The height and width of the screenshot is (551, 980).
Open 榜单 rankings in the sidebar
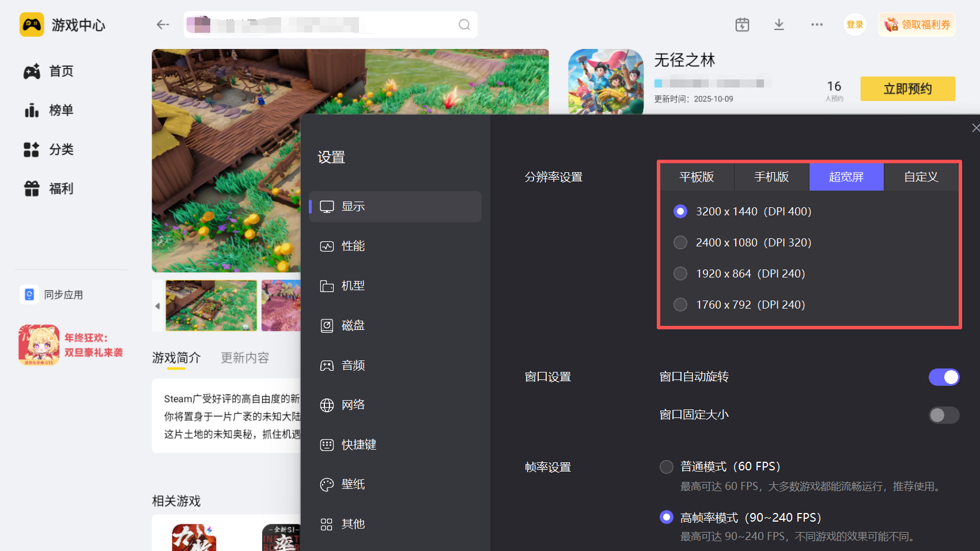click(x=59, y=110)
